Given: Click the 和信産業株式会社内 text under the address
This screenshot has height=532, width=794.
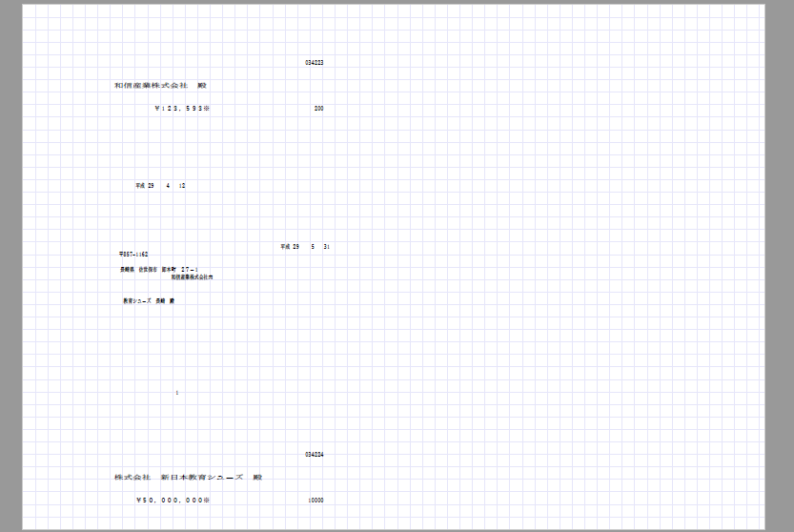Looking at the screenshot, I should 192,276.
